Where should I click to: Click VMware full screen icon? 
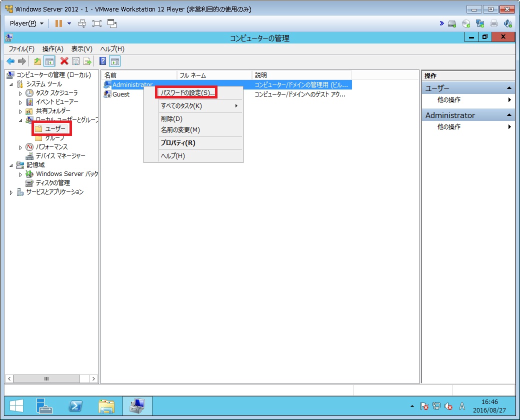pyautogui.click(x=97, y=23)
